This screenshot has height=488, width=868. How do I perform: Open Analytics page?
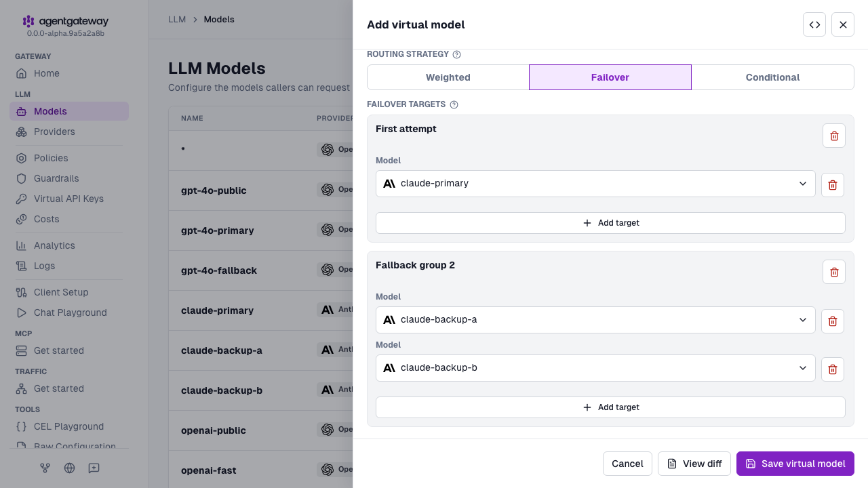(69, 245)
